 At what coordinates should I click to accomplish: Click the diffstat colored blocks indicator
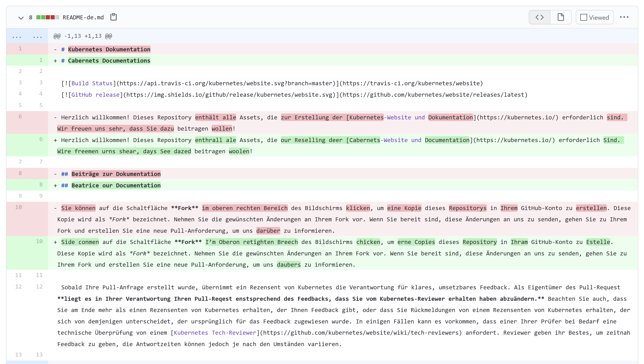[x=47, y=17]
